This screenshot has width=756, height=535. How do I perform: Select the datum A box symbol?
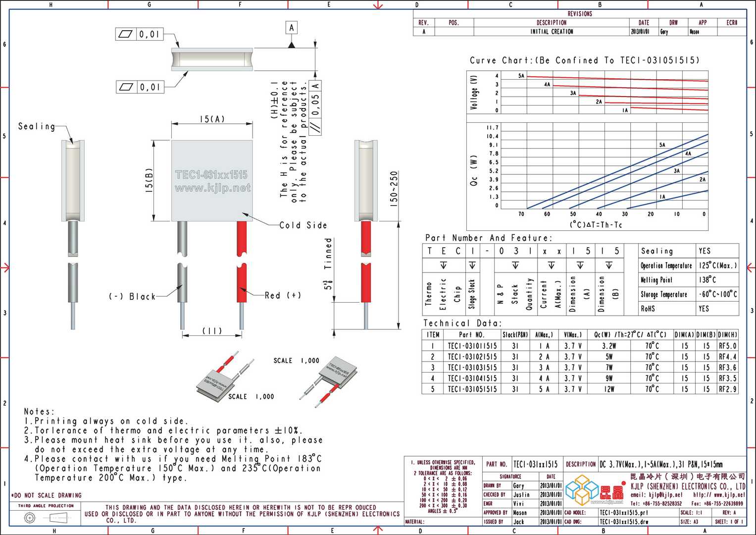(x=292, y=28)
